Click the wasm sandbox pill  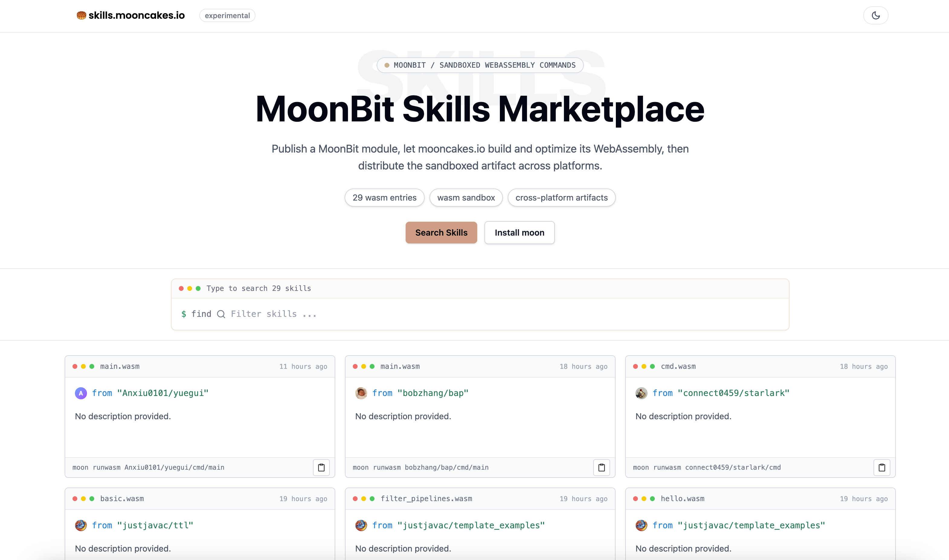coord(466,198)
